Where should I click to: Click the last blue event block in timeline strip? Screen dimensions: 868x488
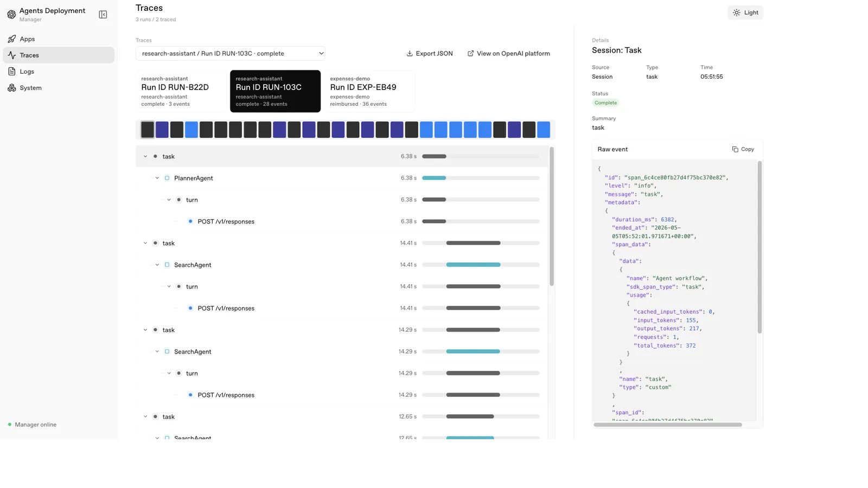(x=544, y=130)
